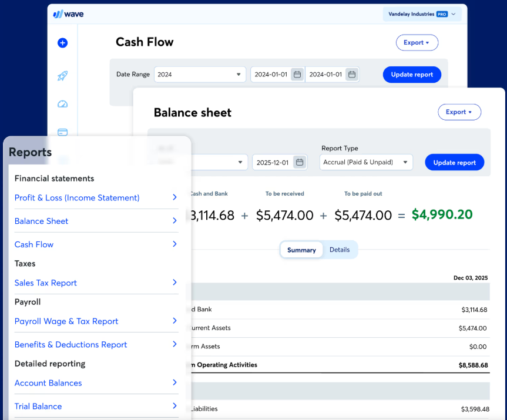Viewport: 507px width, 420px height.
Task: Click the Balance sheet page title
Action: (x=192, y=113)
